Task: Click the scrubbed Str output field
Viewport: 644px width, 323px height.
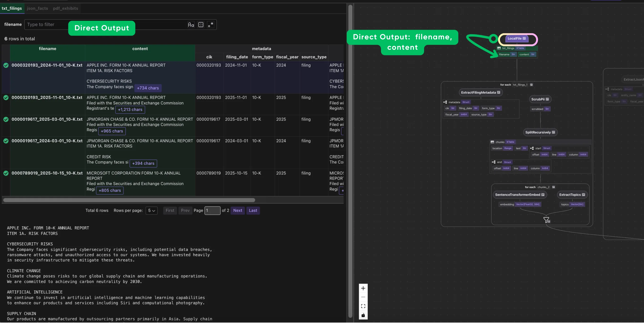Action: [x=540, y=109]
